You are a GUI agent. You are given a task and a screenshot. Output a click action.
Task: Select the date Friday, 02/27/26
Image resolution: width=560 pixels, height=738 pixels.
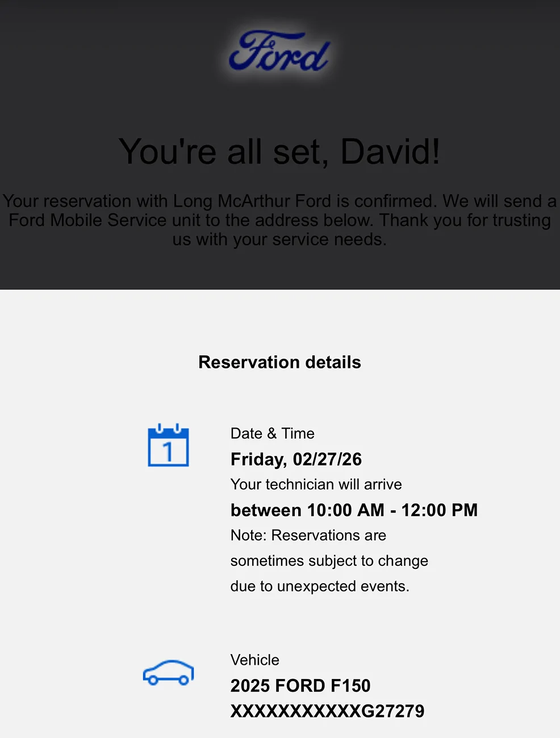(296, 459)
